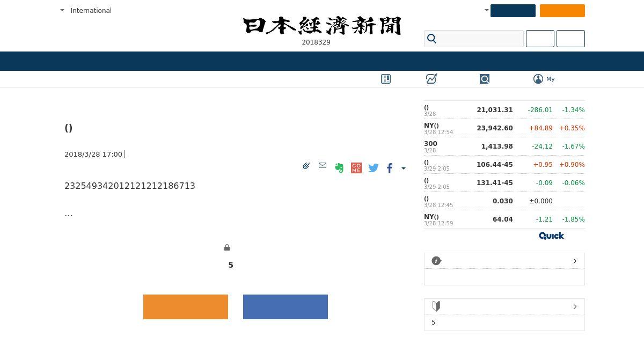Open the chart trend icon

point(431,79)
